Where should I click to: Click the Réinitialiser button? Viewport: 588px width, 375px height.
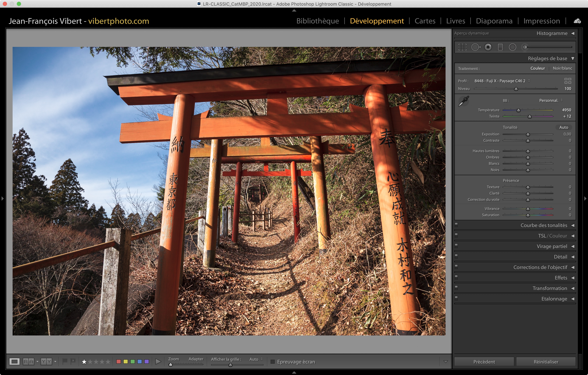tap(546, 362)
